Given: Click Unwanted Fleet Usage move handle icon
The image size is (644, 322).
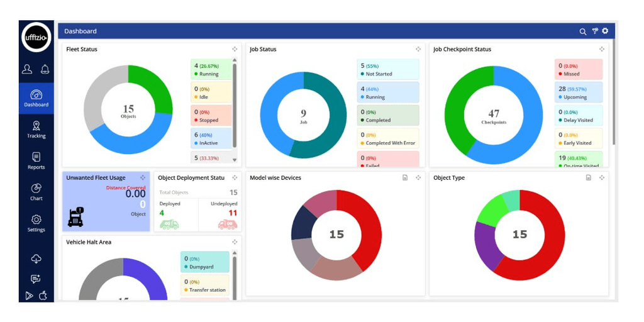Looking at the screenshot, I should (143, 178).
